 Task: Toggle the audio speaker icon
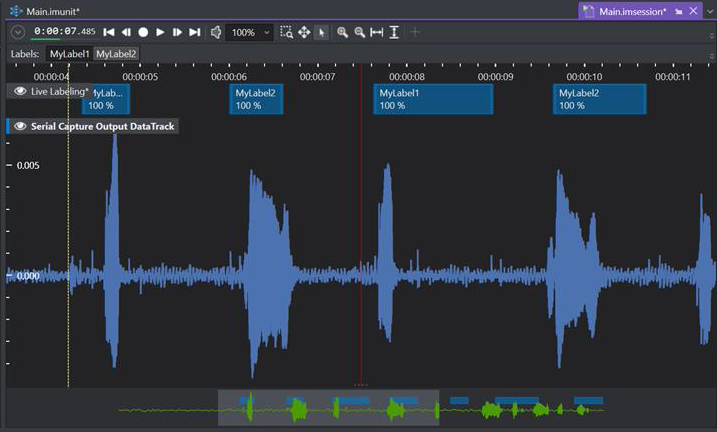(216, 32)
